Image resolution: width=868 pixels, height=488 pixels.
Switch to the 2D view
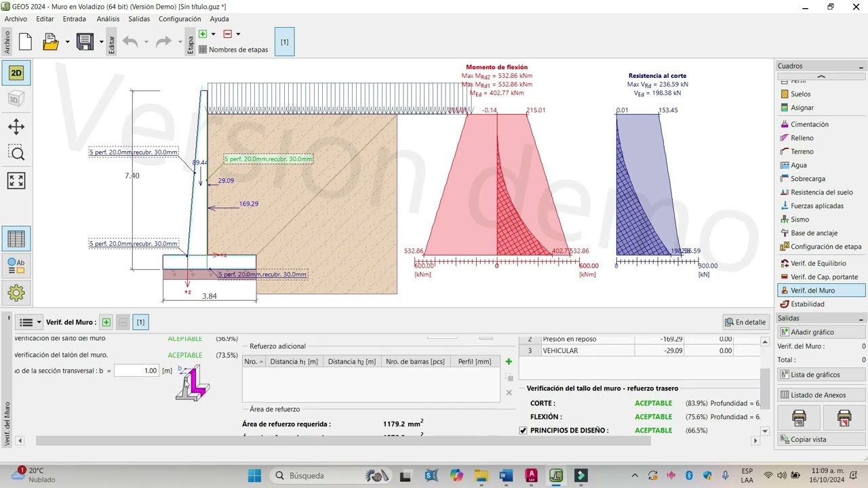pos(16,73)
